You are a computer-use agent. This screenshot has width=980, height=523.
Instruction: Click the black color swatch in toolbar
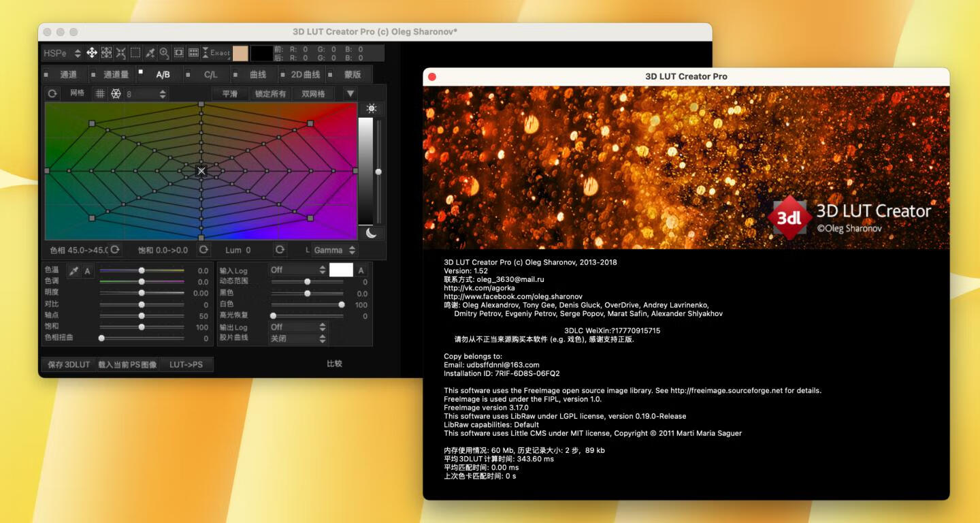tap(261, 54)
